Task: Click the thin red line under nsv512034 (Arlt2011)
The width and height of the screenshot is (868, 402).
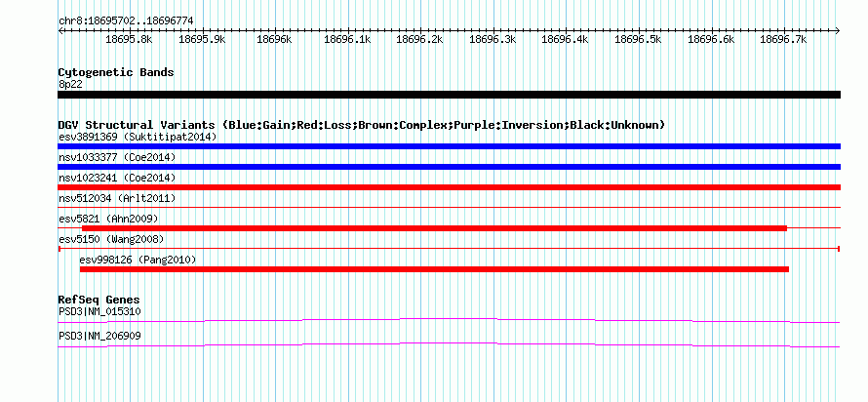Action: pos(449,208)
